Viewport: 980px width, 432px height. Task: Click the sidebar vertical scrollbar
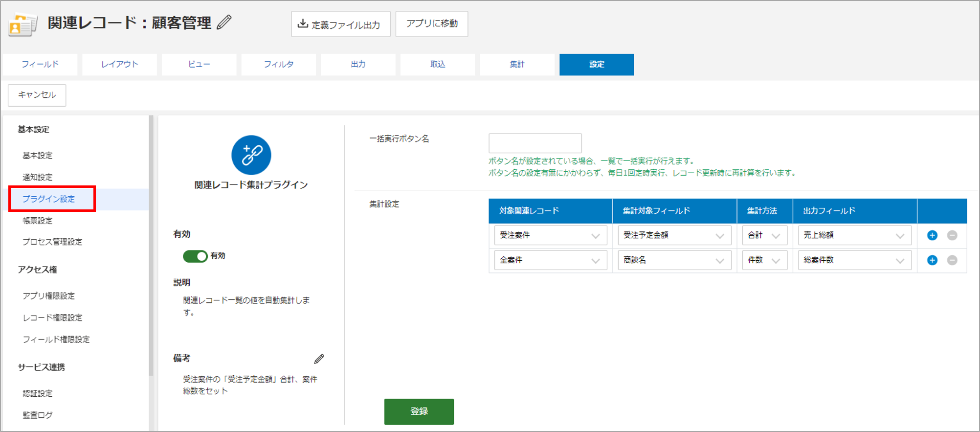point(151,245)
